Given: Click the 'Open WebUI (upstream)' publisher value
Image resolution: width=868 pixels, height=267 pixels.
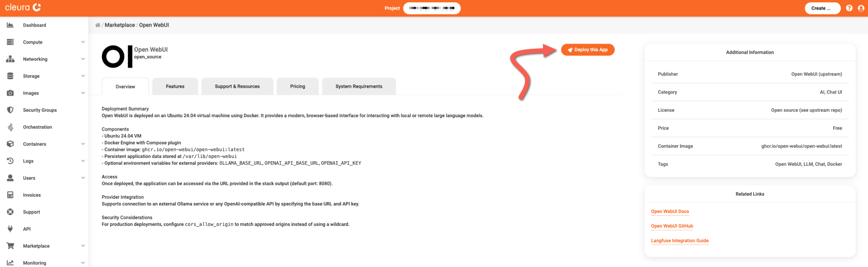Looking at the screenshot, I should click(816, 74).
